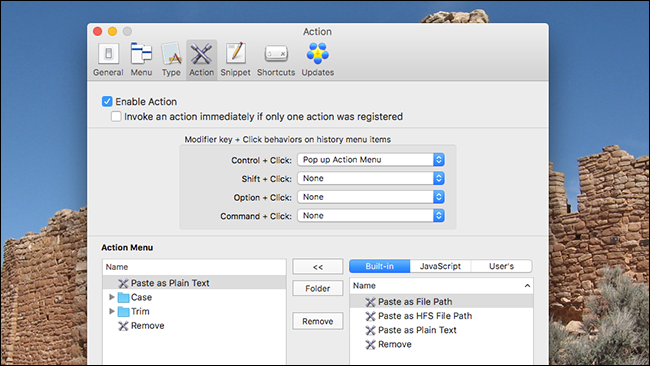
Task: Click Case folder icon in Action Menu
Action: 124,298
